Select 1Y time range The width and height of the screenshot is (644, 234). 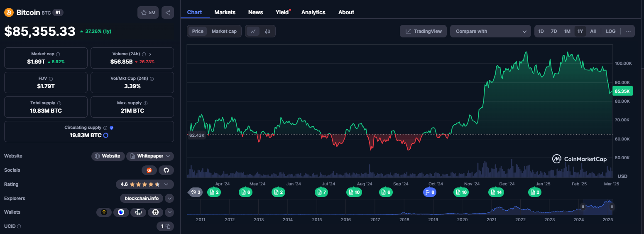tap(580, 31)
